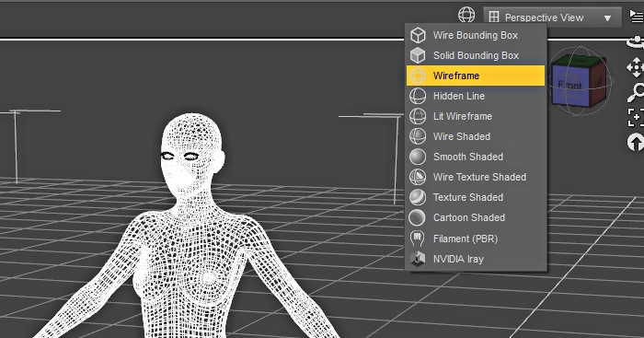Select the viewport pan arrows tool
This screenshot has height=338, width=644.
(x=636, y=67)
